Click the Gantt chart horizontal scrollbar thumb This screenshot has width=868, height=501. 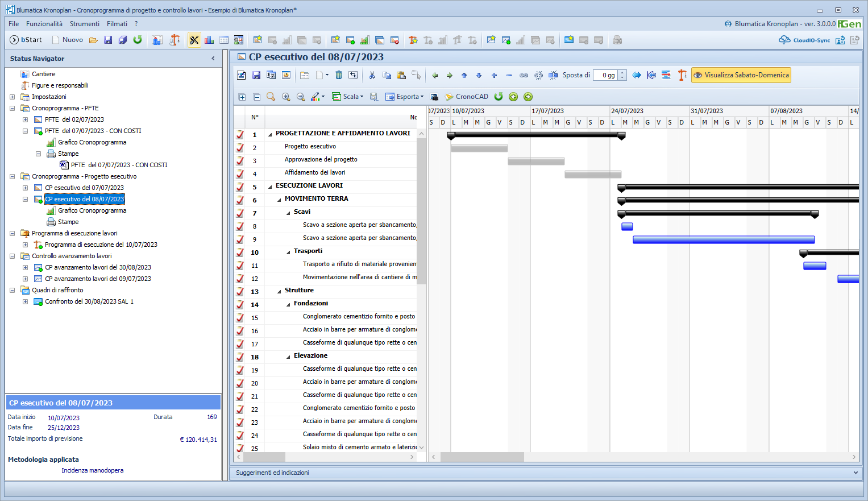(x=482, y=457)
